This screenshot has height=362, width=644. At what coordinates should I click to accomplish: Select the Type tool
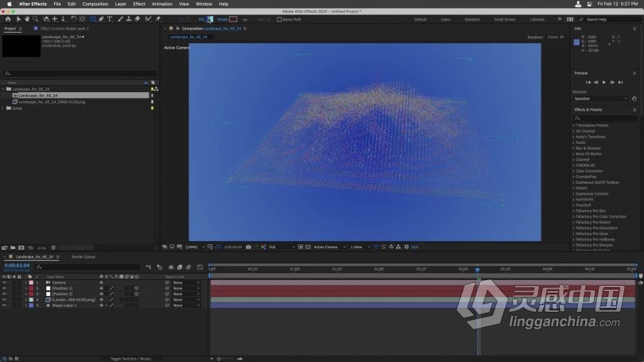(x=110, y=19)
